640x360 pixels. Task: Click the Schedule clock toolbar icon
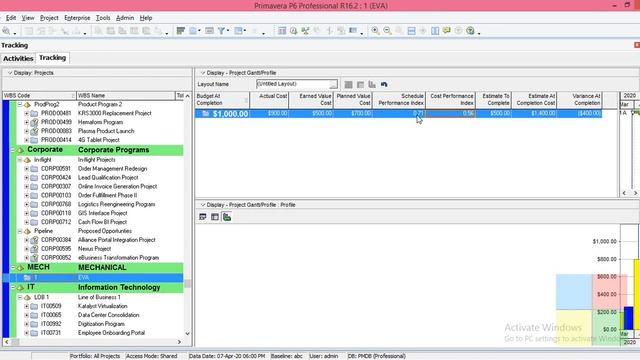click(x=293, y=31)
